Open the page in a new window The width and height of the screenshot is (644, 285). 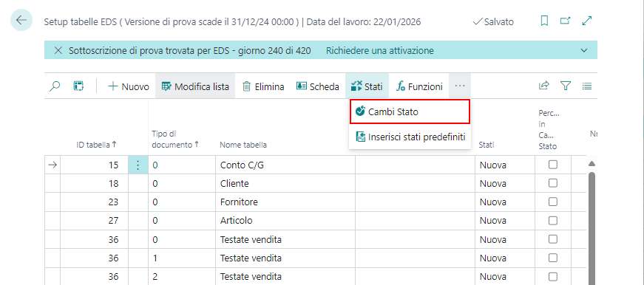pyautogui.click(x=566, y=21)
